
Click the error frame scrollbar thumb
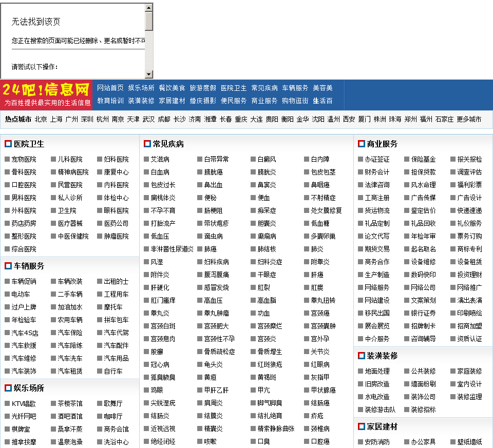149,21
